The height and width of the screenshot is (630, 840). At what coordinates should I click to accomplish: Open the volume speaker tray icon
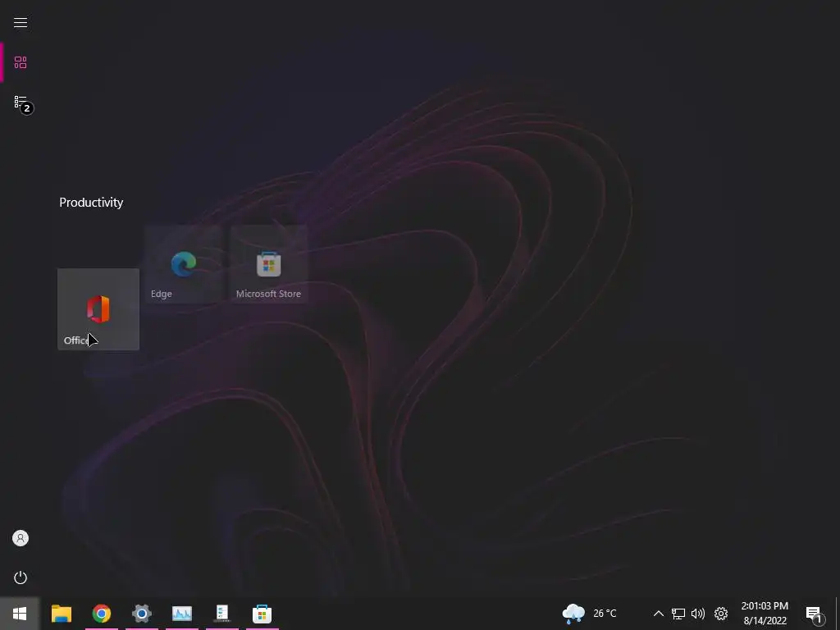click(698, 614)
